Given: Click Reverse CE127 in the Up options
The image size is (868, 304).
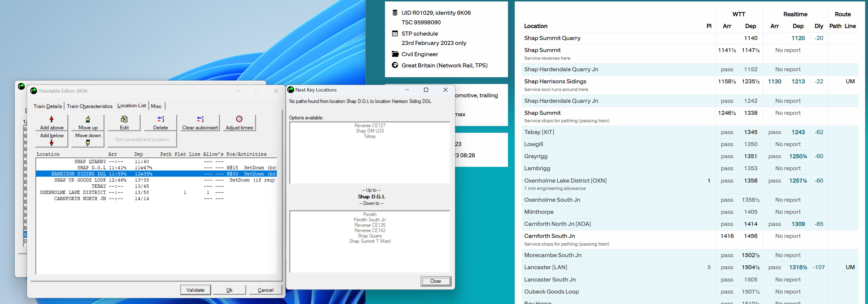Looking at the screenshot, I should (x=370, y=126).
